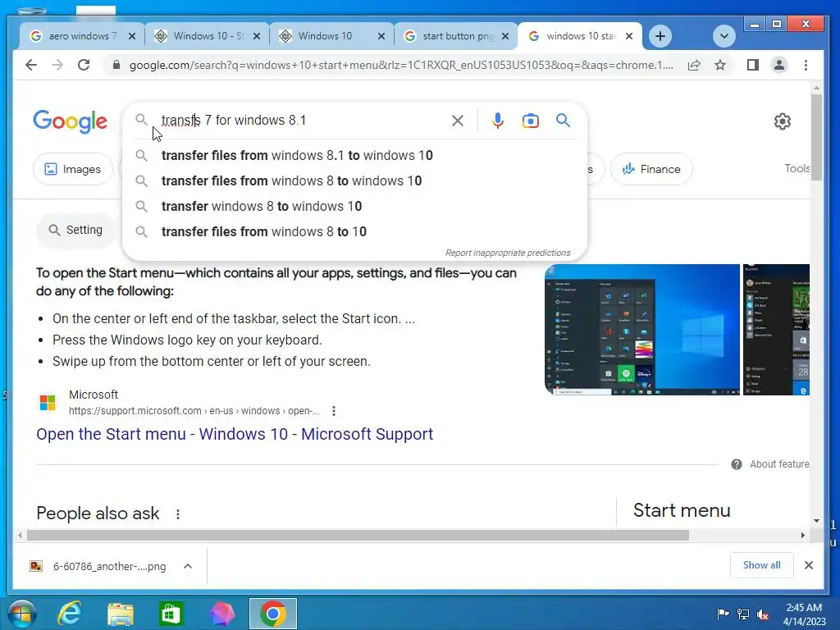Image resolution: width=840 pixels, height=630 pixels.
Task: Click the padlock site info icon
Action: click(116, 66)
